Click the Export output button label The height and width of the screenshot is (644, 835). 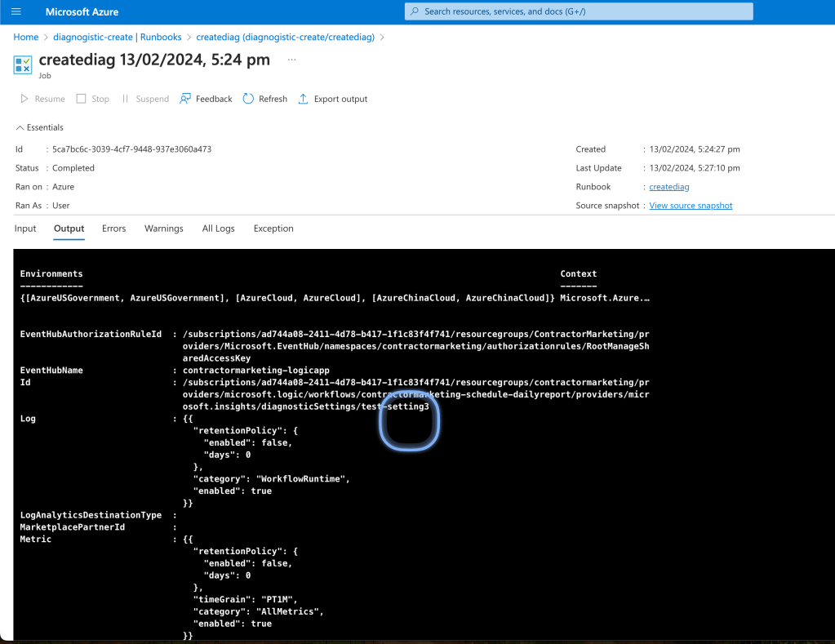[x=341, y=99]
